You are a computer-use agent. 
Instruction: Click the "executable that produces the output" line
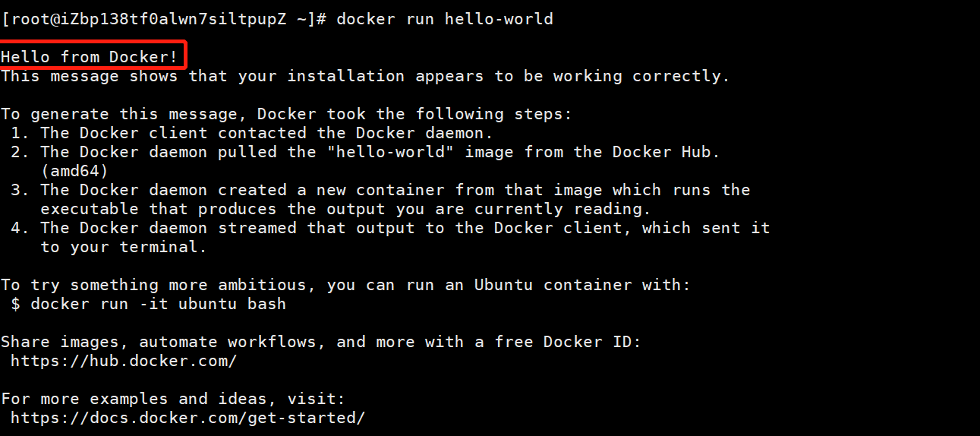pos(345,209)
